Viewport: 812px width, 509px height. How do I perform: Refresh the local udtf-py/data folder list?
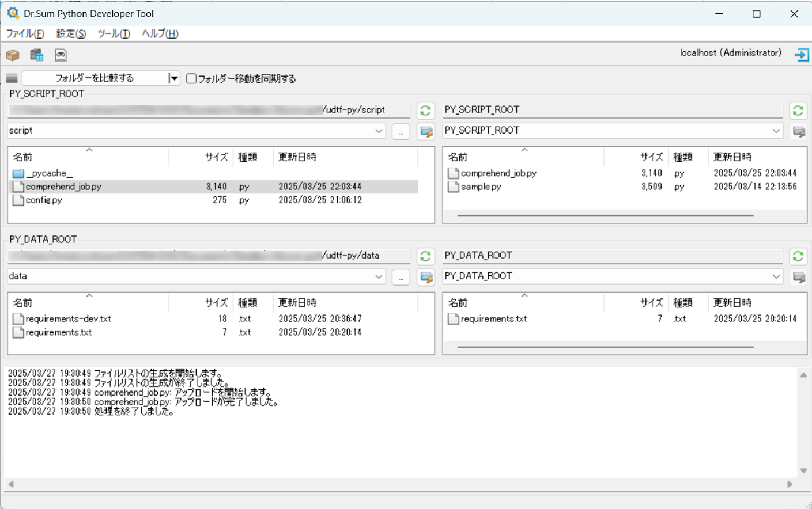425,256
